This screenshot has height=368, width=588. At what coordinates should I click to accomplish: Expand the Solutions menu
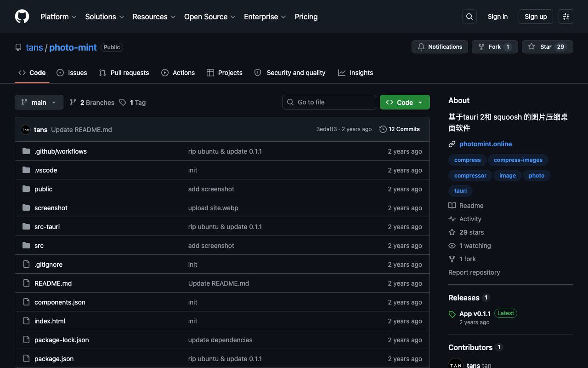(x=105, y=17)
